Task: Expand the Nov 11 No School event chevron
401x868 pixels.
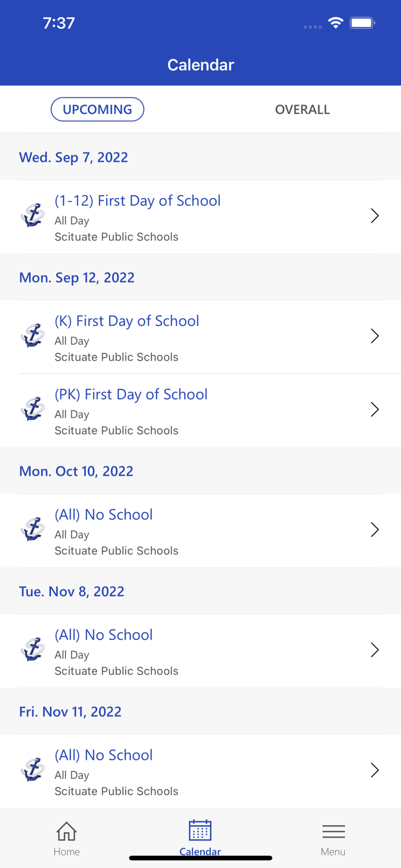Action: tap(375, 770)
